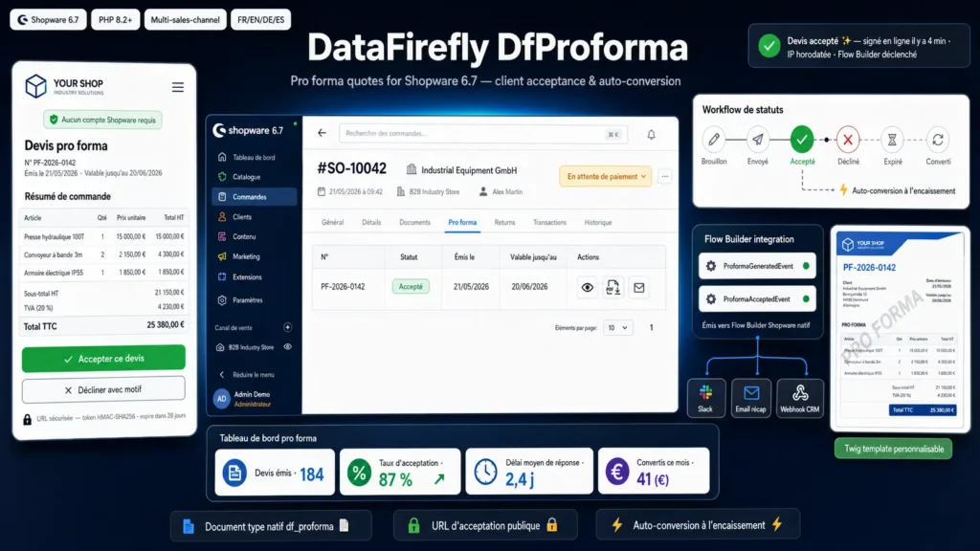Image resolution: width=980 pixels, height=551 pixels.
Task: Open the three-dot menu next to payment status
Action: (665, 177)
